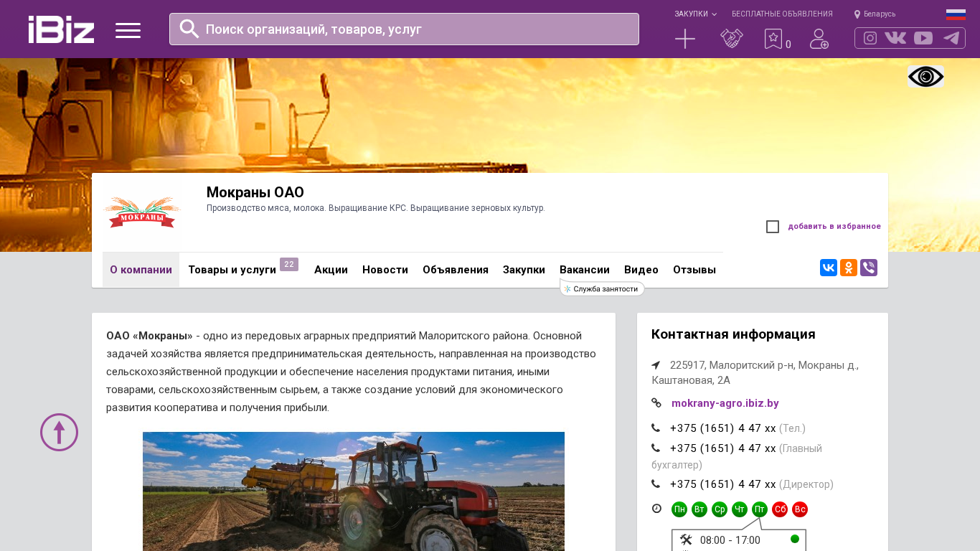
Task: Open the mokrany-agro.ibiz.by link
Action: [x=725, y=403]
